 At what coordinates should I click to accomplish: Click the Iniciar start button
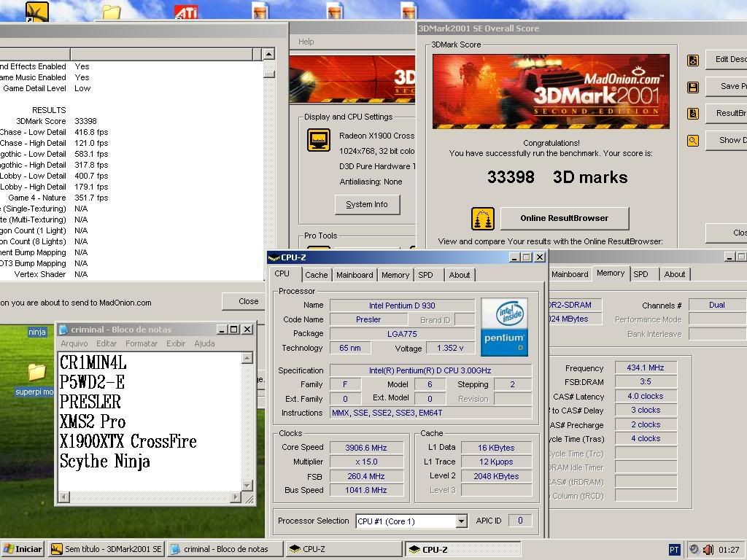[23, 549]
